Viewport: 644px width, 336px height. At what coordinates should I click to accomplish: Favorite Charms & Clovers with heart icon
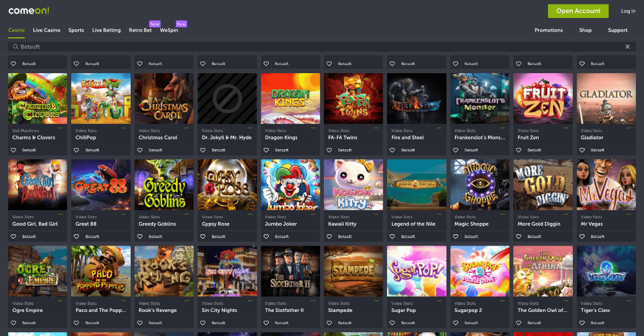(x=14, y=150)
